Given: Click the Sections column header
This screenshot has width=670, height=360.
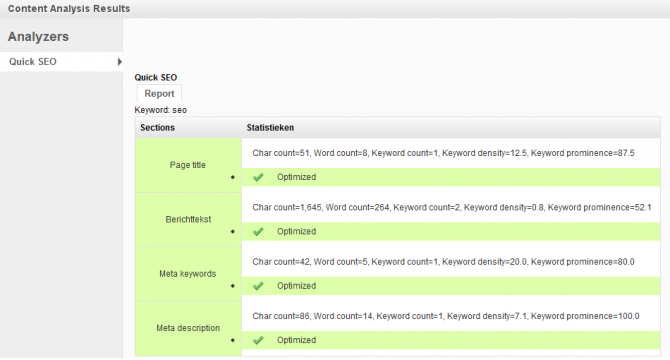Looking at the screenshot, I should [157, 128].
